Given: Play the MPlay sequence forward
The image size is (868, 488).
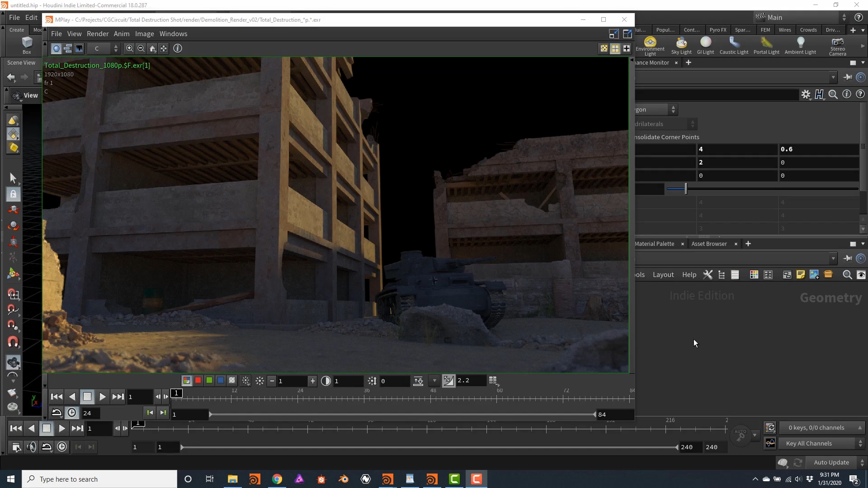Looking at the screenshot, I should 102,397.
